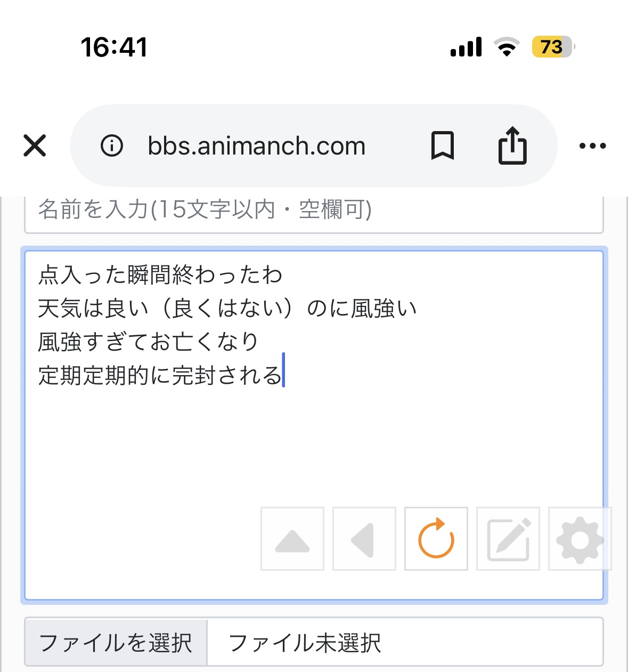The image size is (628, 672).
Task: Click the line 定期定期的に完封される
Action: [x=160, y=375]
